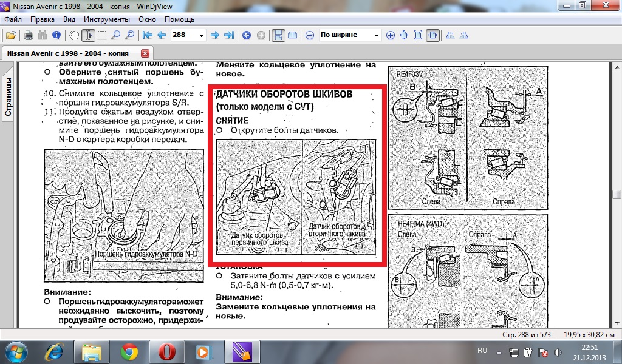Image resolution: width=622 pixels, height=364 pixels.
Task: Click the RU language indicator
Action: pyautogui.click(x=482, y=351)
